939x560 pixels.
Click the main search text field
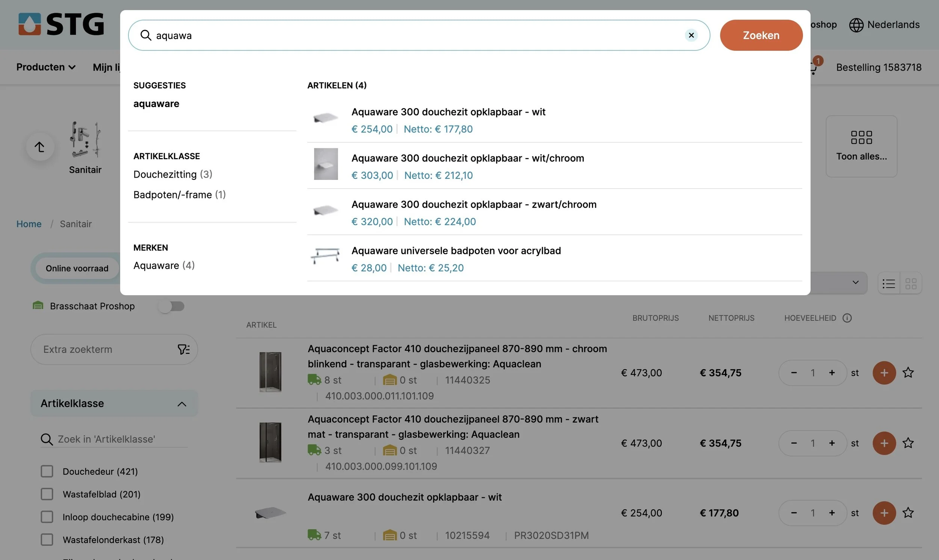(x=419, y=35)
